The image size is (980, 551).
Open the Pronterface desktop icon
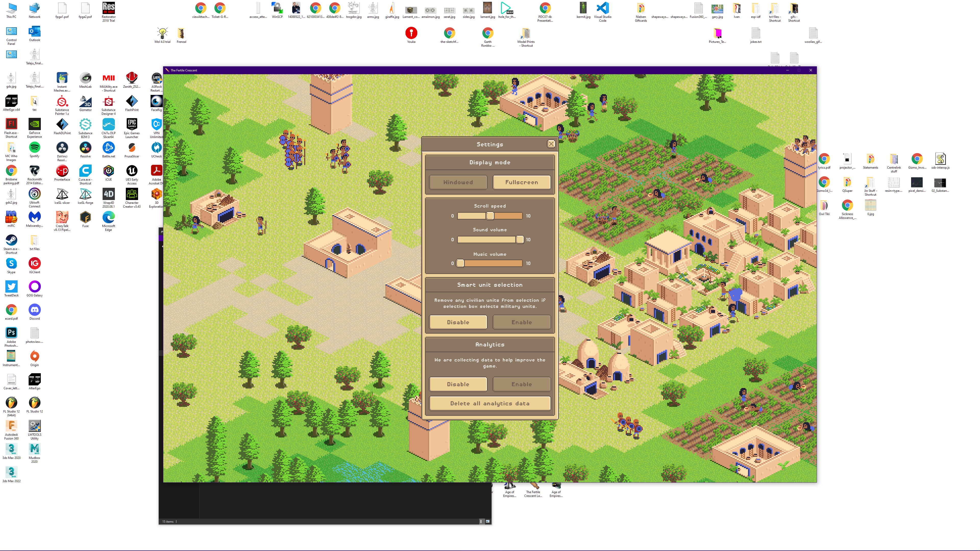(62, 173)
